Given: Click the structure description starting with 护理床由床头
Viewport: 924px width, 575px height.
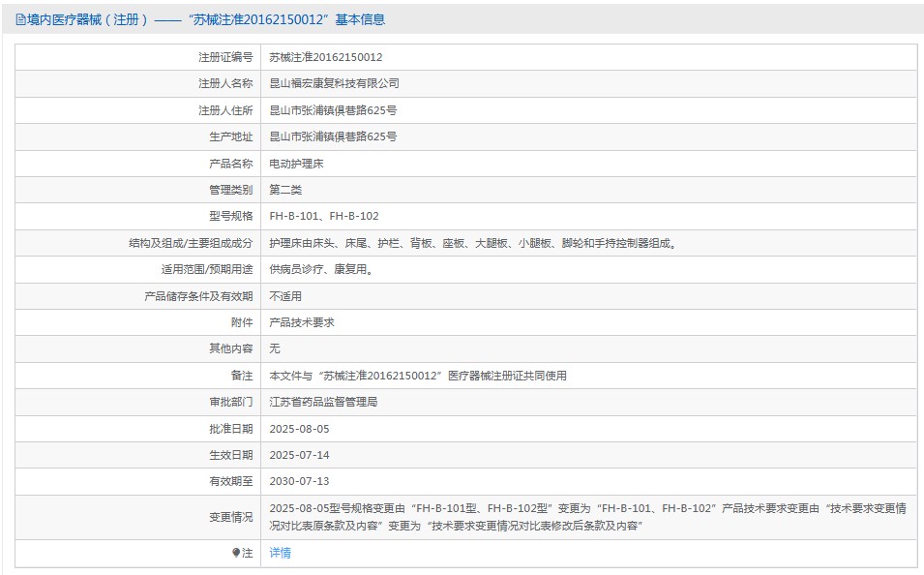Looking at the screenshot, I should pyautogui.click(x=473, y=243).
